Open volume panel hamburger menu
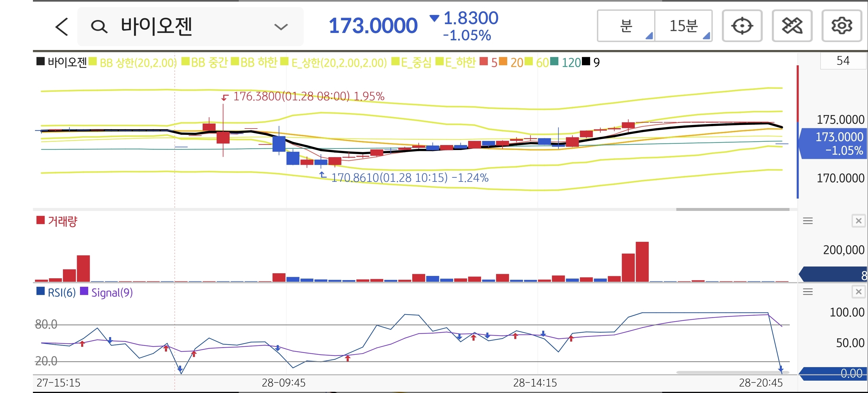868x393 pixels. (808, 221)
